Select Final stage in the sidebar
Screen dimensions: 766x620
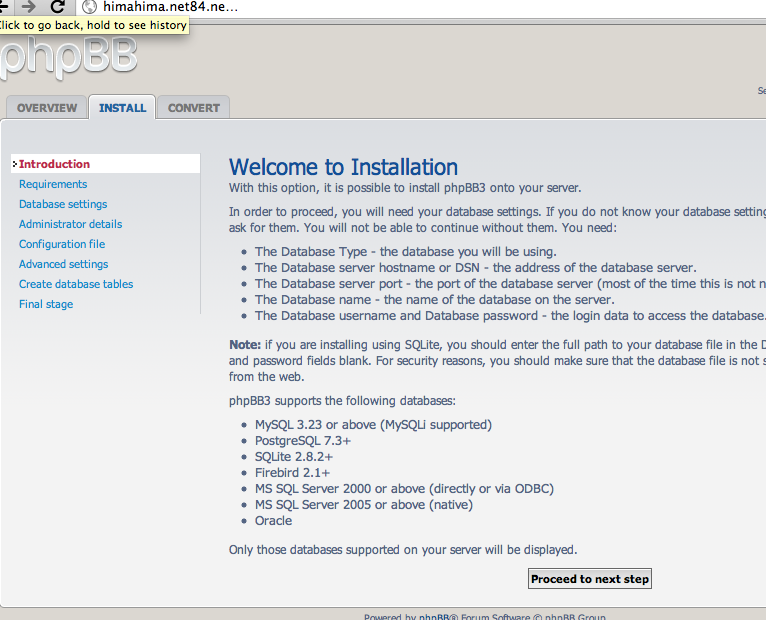(46, 304)
